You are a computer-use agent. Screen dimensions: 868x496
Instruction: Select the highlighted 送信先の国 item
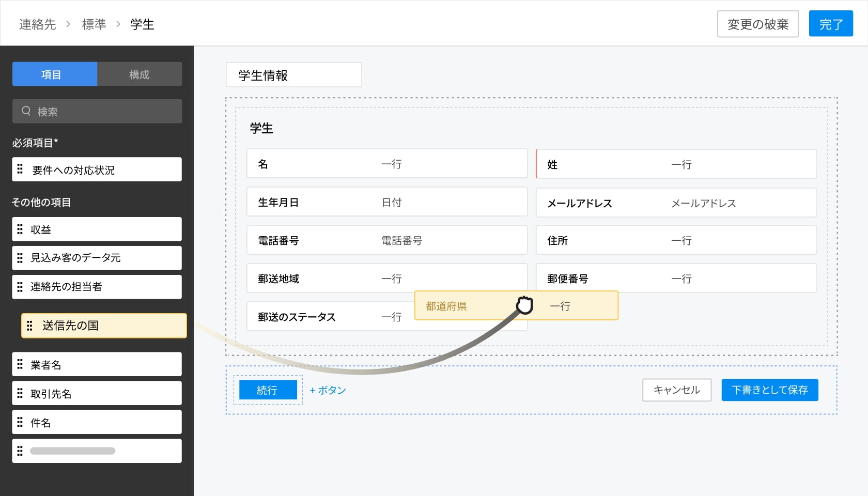(x=104, y=326)
